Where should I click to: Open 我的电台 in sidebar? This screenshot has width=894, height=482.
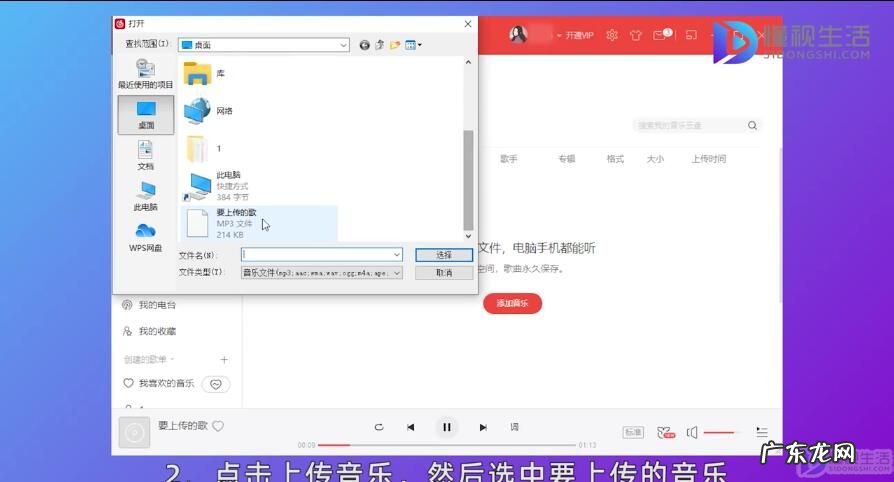tap(149, 305)
